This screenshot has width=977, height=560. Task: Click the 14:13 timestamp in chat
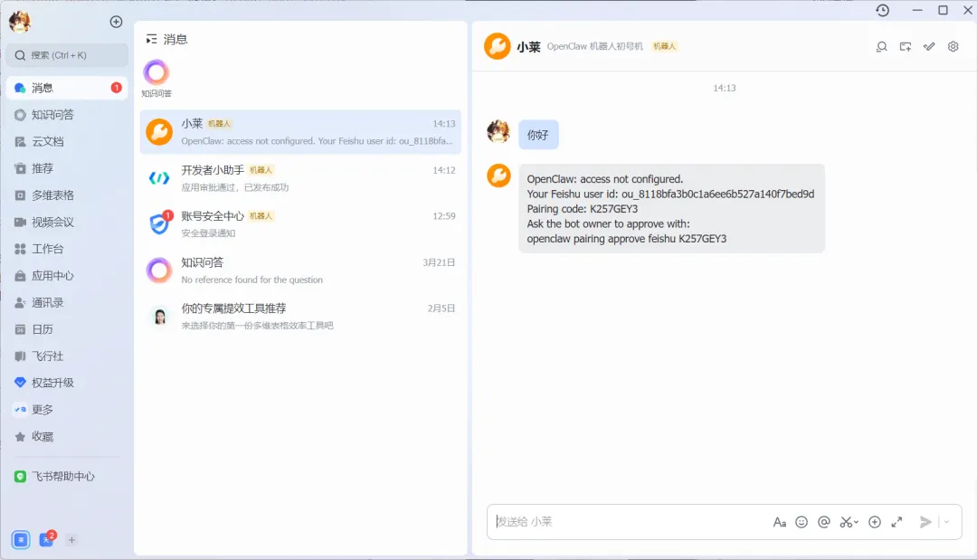coord(724,88)
